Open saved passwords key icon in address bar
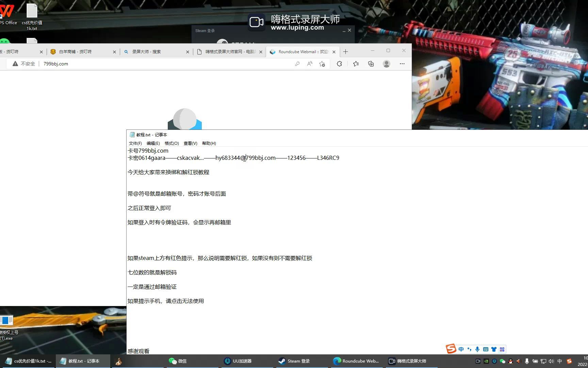The width and height of the screenshot is (588, 368). coord(297,64)
